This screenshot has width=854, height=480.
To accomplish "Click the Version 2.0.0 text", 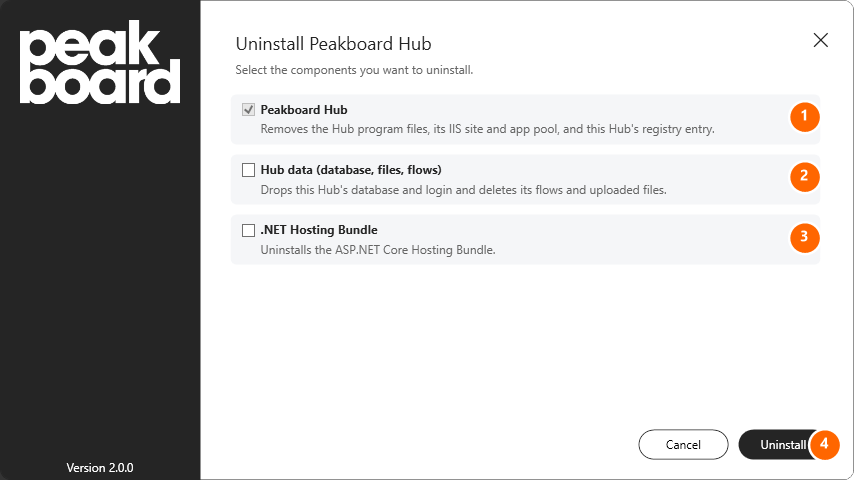I will coord(100,467).
